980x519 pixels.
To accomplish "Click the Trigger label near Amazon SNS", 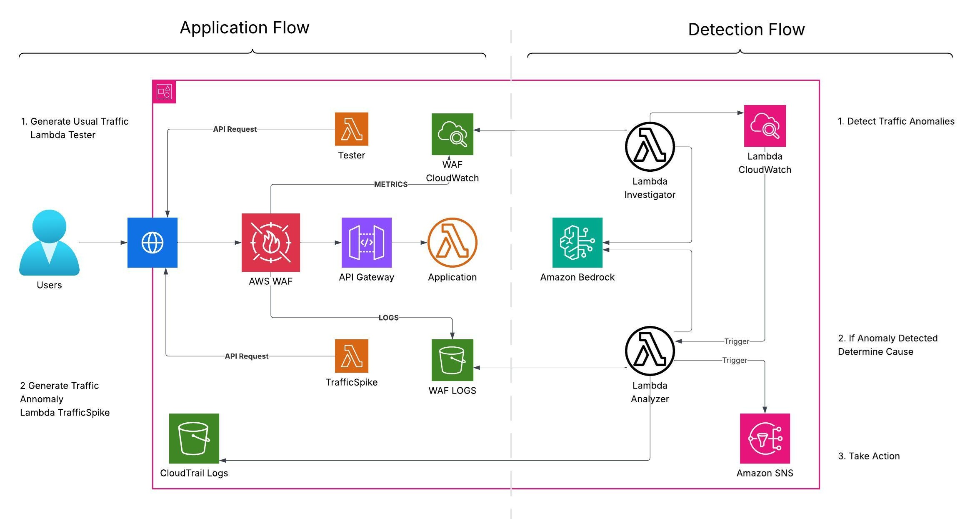I will [735, 360].
